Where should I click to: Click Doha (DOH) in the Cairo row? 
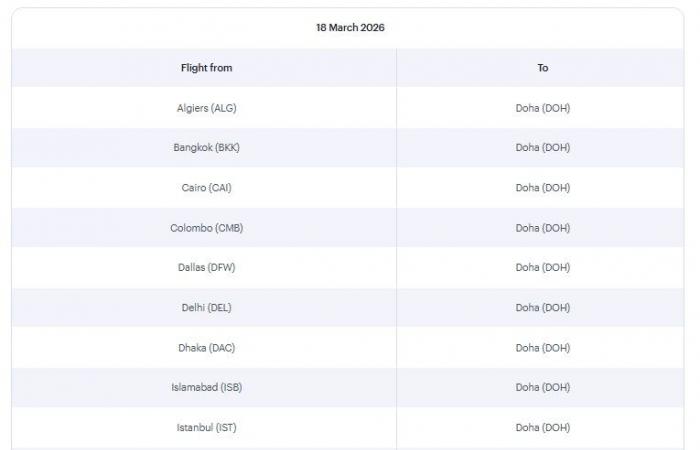pyautogui.click(x=543, y=188)
